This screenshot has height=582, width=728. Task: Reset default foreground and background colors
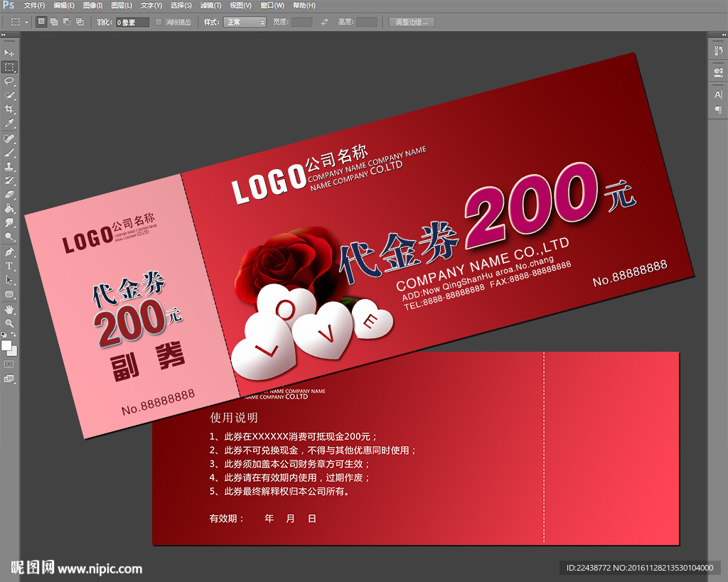click(4, 334)
